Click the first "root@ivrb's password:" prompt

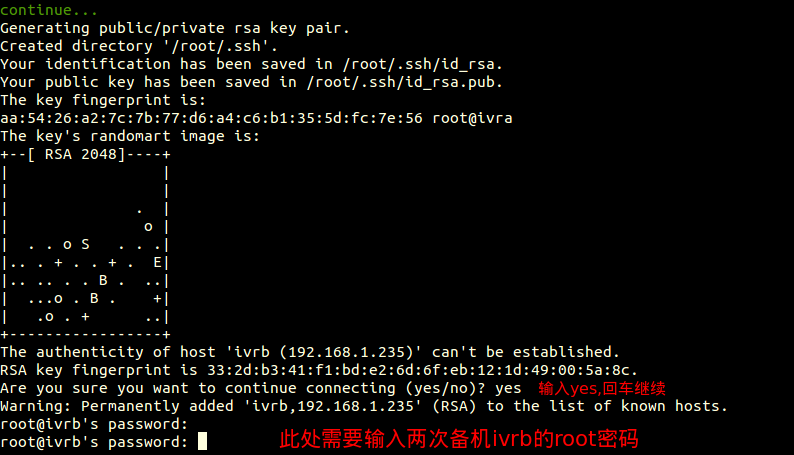(x=94, y=424)
